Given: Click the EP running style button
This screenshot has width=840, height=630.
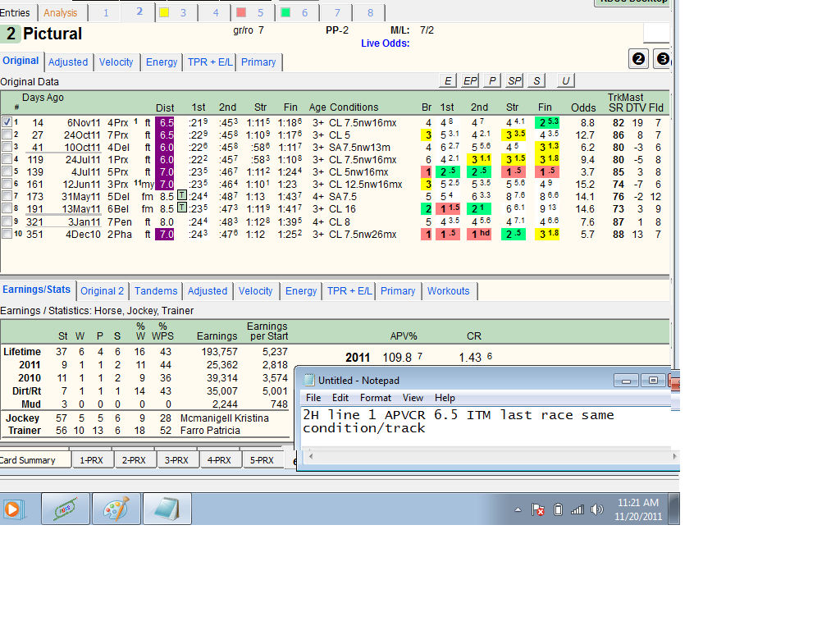Looking at the screenshot, I should (470, 81).
